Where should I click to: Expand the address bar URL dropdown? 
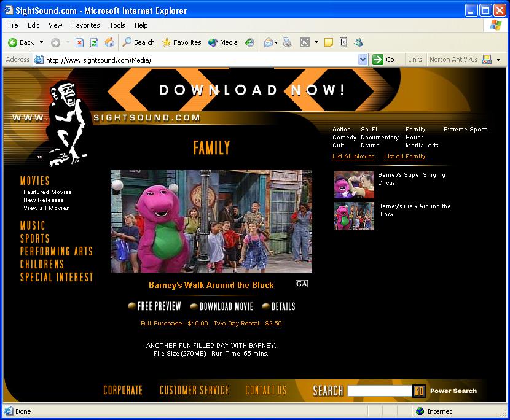coord(363,60)
